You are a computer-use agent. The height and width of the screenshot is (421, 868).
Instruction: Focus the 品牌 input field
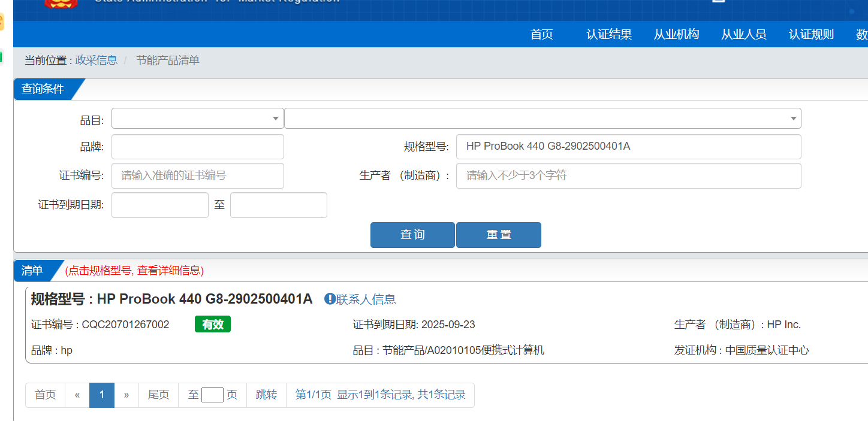(x=198, y=147)
